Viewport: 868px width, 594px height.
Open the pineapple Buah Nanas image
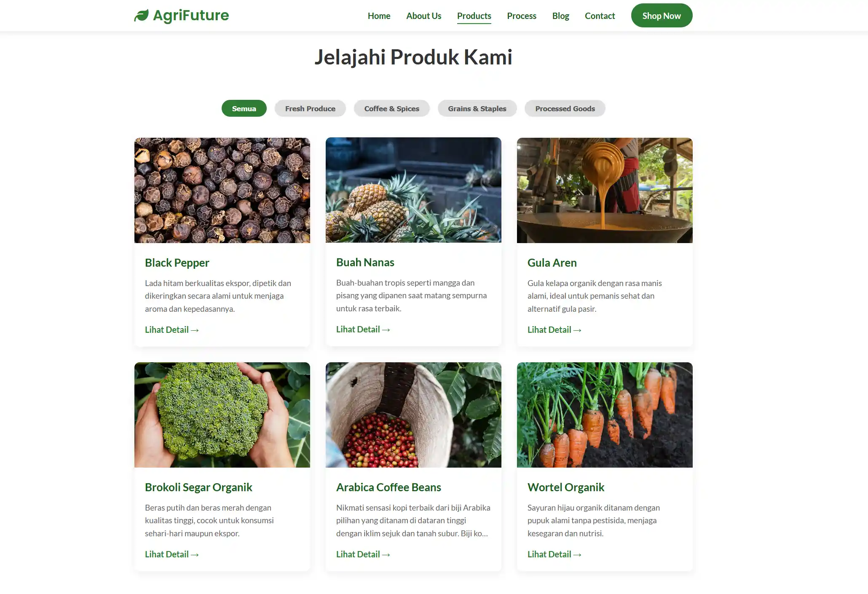pos(413,190)
